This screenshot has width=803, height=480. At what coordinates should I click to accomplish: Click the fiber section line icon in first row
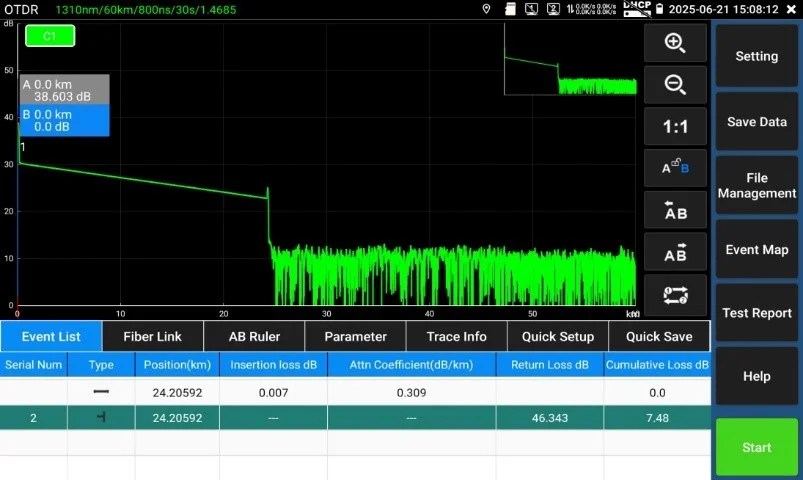101,391
